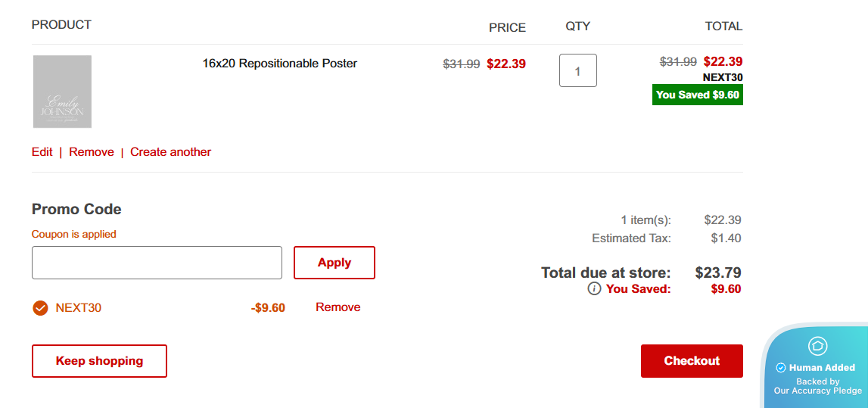This screenshot has width=868, height=408.
Task: Click the Accuracy Pledge text in corner badge
Action: (x=817, y=391)
